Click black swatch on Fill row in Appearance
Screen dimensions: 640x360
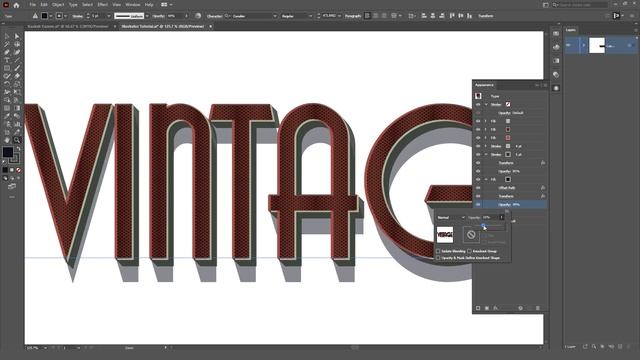[508, 180]
